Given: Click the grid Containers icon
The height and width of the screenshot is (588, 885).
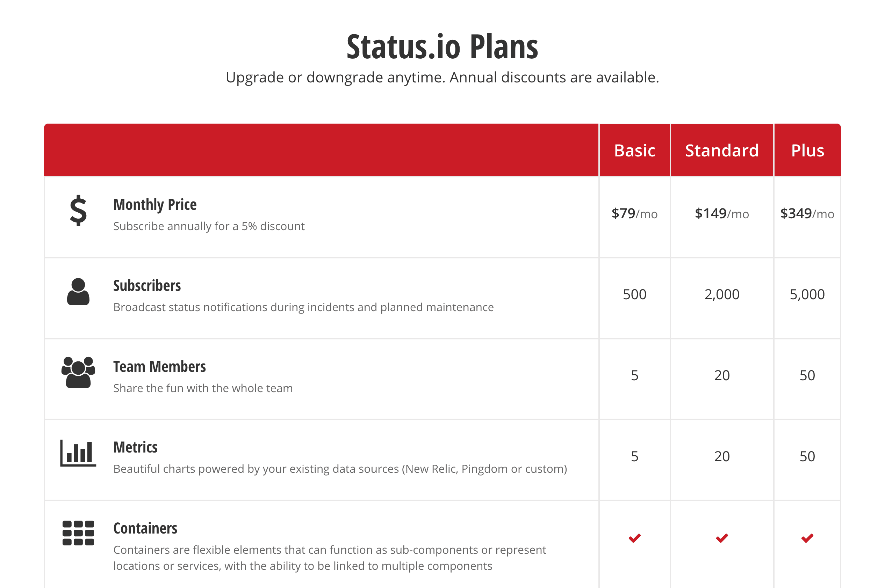Looking at the screenshot, I should pyautogui.click(x=78, y=533).
